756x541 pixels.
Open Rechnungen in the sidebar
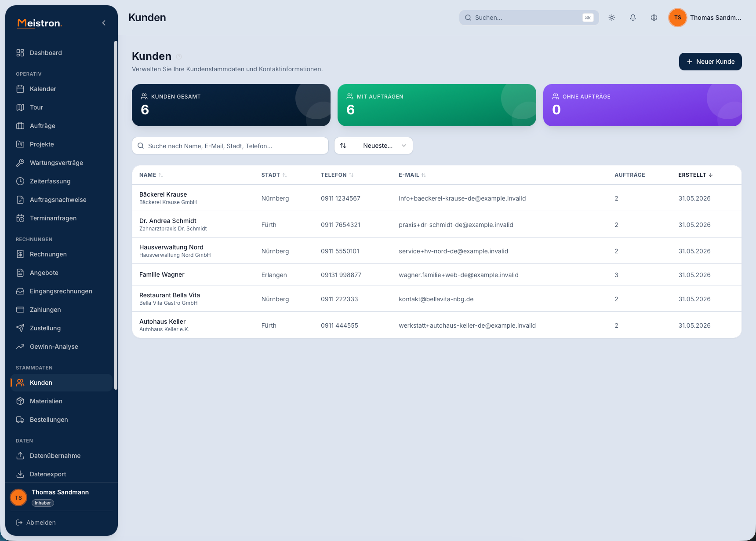click(x=62, y=254)
